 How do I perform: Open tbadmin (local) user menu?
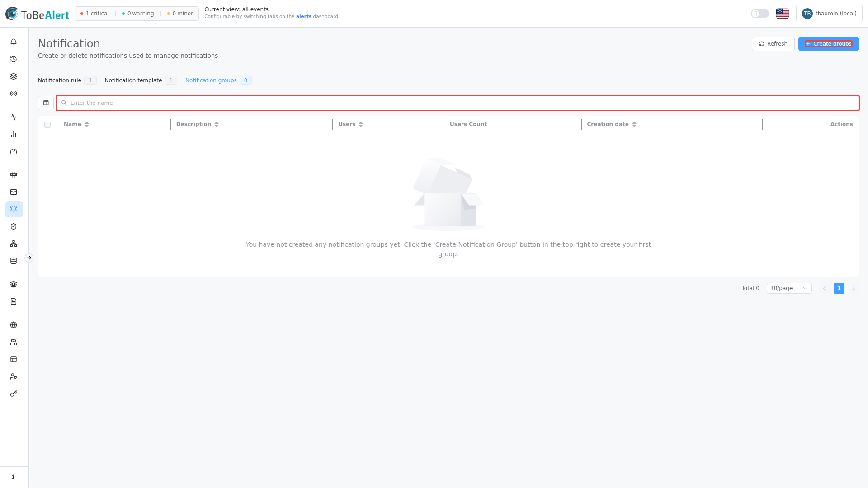[x=829, y=14]
